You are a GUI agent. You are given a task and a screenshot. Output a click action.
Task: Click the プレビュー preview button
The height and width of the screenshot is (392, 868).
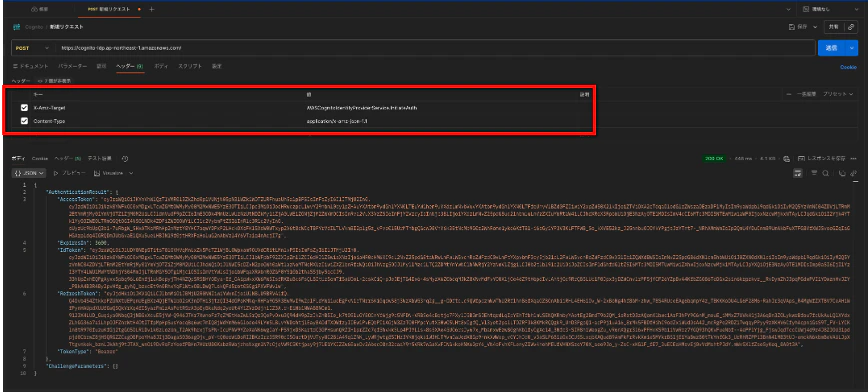(x=69, y=173)
